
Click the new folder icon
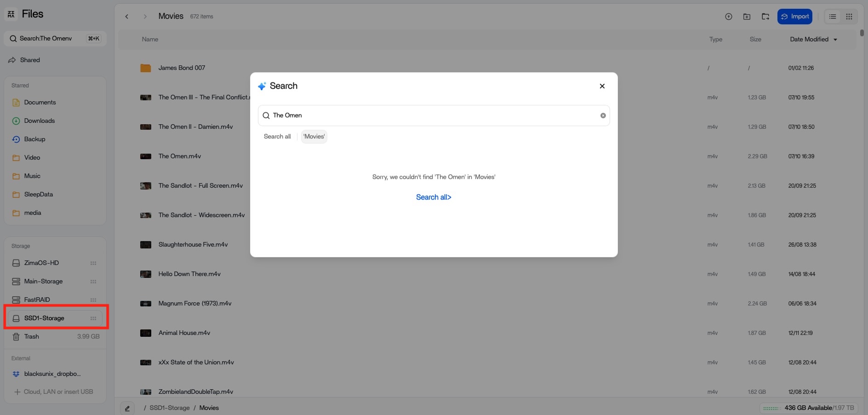click(x=747, y=17)
